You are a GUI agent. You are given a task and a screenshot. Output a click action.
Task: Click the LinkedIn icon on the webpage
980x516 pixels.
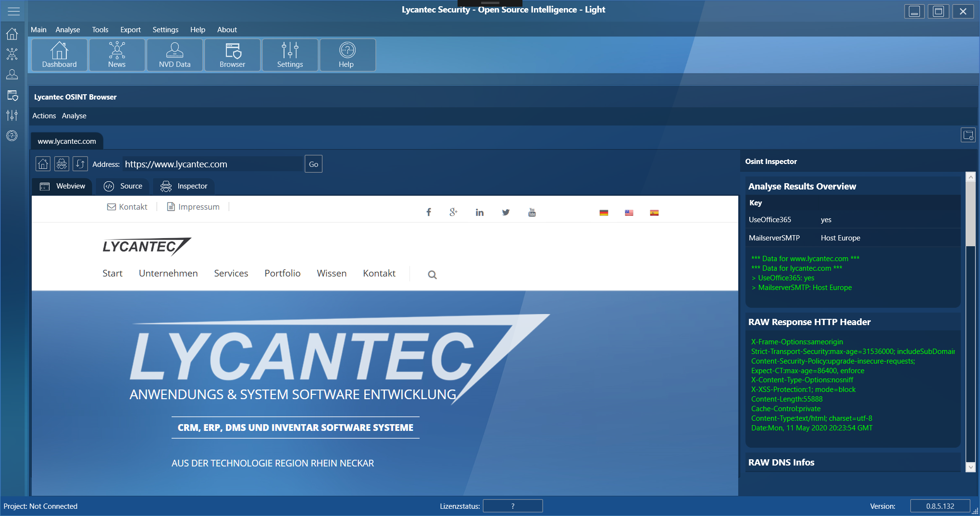point(479,213)
